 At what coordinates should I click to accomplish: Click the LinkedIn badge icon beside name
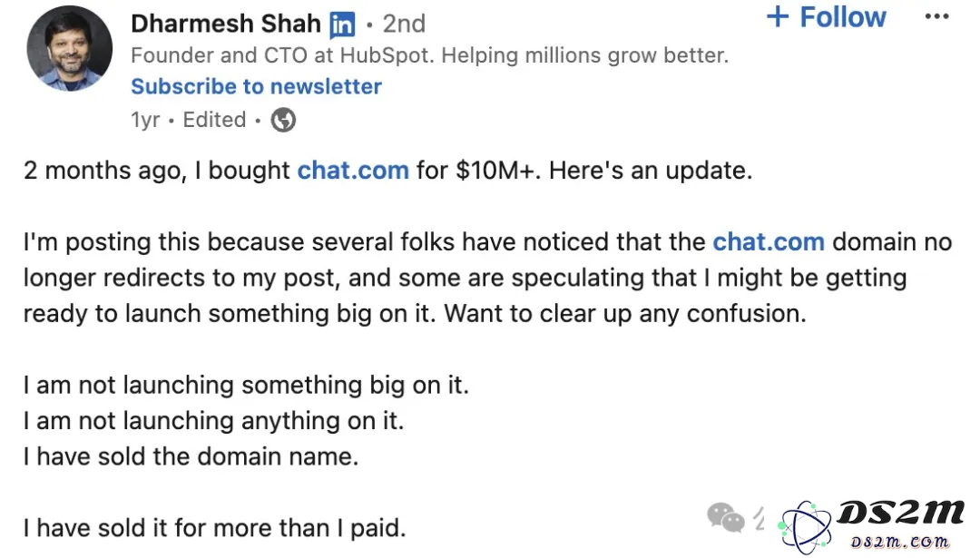pyautogui.click(x=342, y=25)
